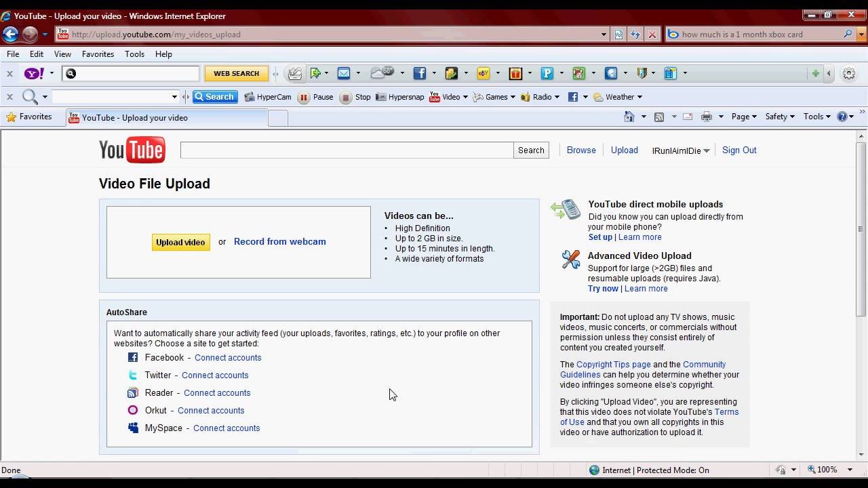The height and width of the screenshot is (488, 868).
Task: Select the YouTube - Upload your video tab
Action: 167,118
